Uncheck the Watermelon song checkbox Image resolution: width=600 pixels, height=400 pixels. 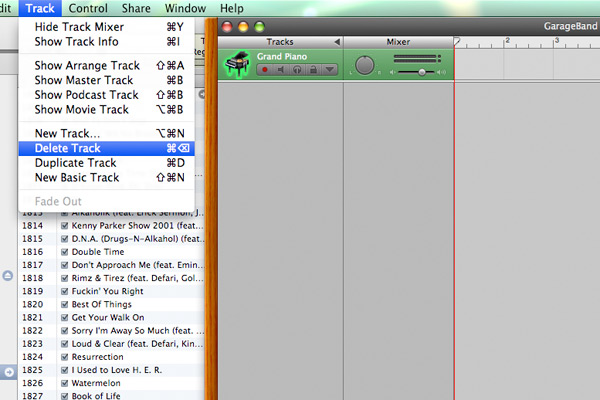coord(64,383)
